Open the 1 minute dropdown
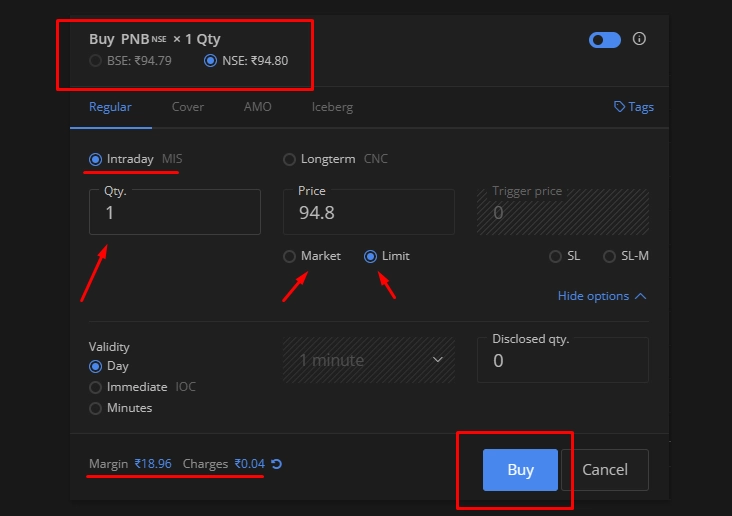Screen dimensions: 732x516 369,360
